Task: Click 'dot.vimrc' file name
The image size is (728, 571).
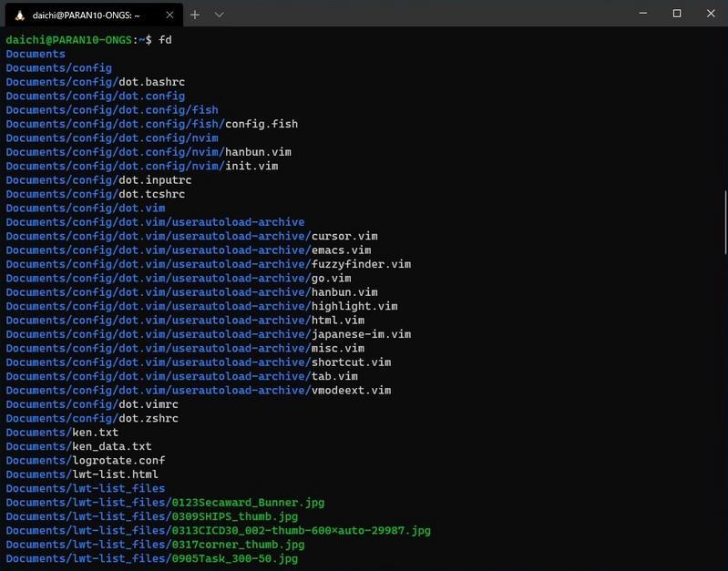Action: tap(149, 404)
